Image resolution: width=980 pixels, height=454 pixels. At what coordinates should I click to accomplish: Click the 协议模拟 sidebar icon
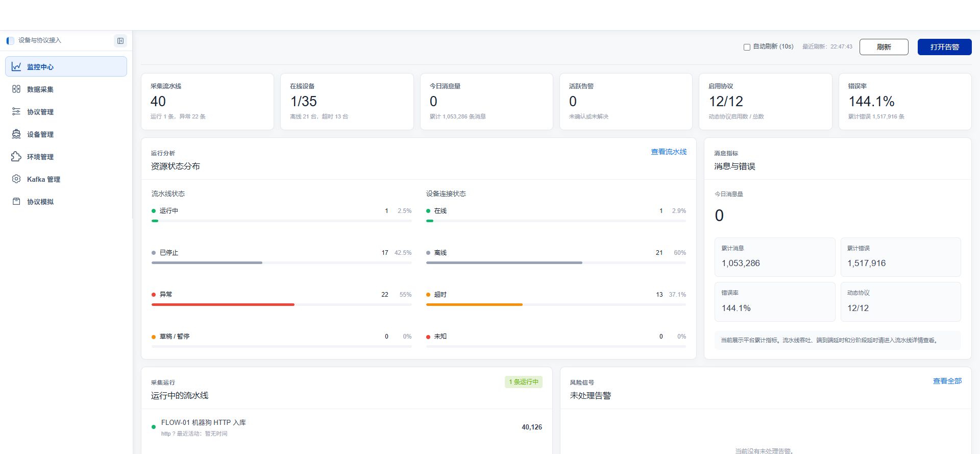click(16, 201)
